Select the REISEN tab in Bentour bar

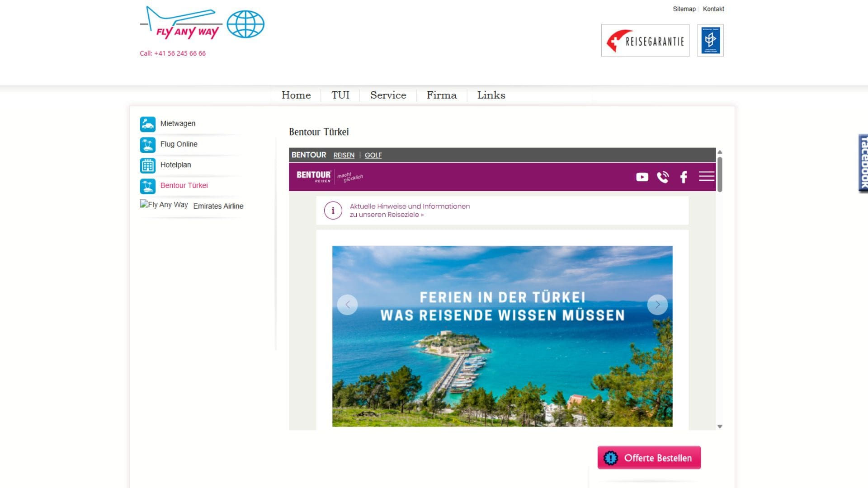pyautogui.click(x=344, y=155)
